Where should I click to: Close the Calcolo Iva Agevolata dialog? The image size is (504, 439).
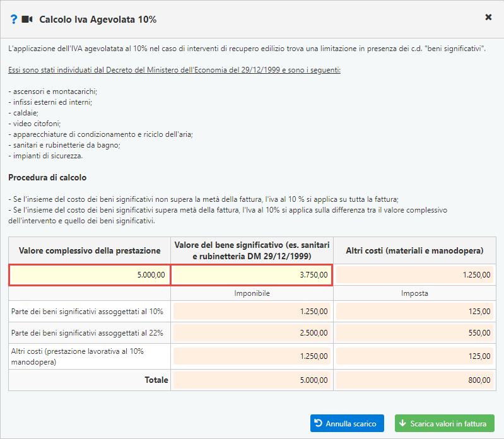coord(488,18)
